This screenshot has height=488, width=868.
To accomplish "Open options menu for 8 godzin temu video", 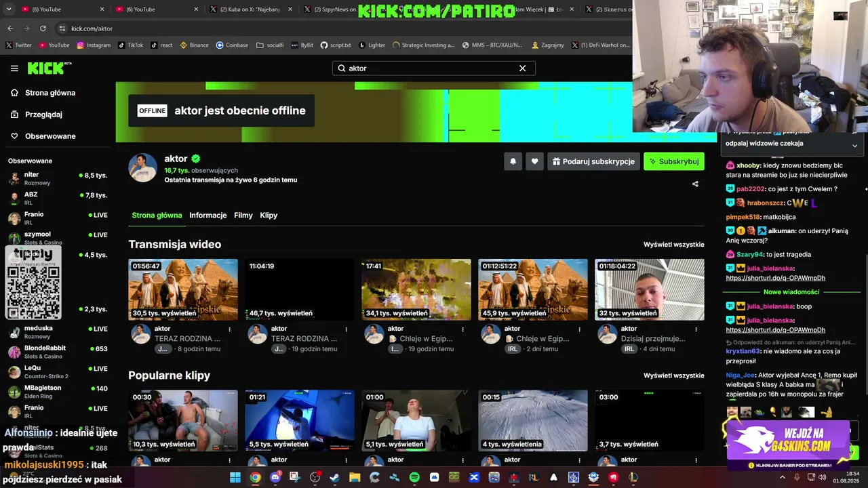I will (x=230, y=329).
